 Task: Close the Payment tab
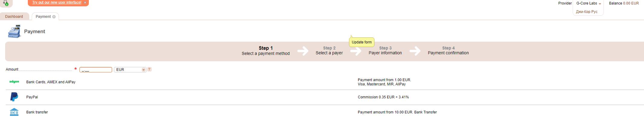[54, 17]
